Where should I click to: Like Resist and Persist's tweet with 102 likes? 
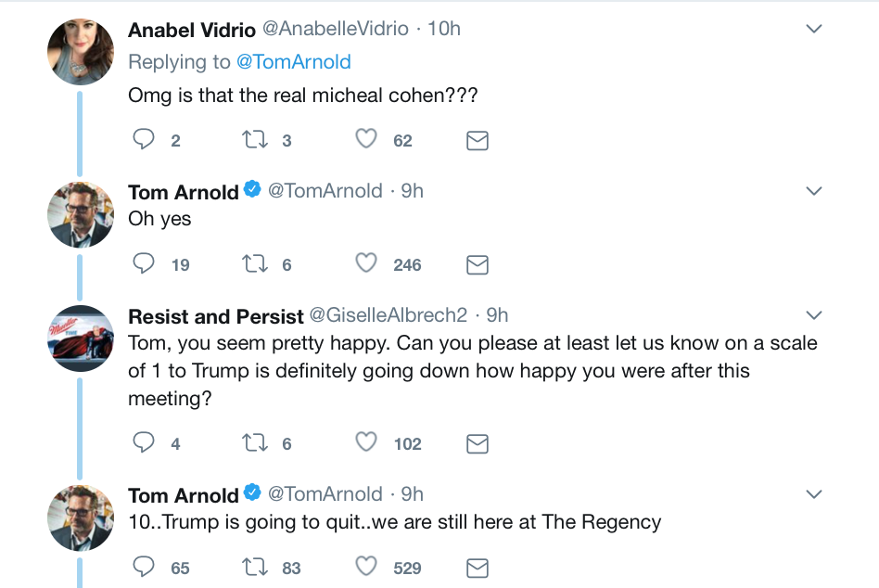(366, 442)
